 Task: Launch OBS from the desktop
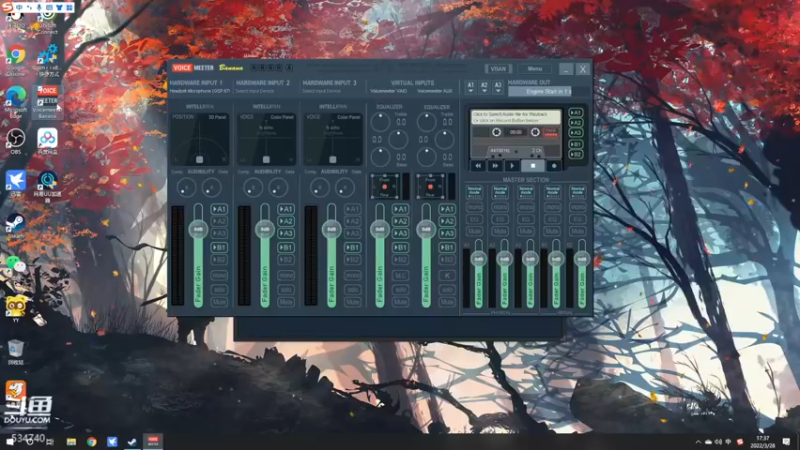pyautogui.click(x=16, y=141)
